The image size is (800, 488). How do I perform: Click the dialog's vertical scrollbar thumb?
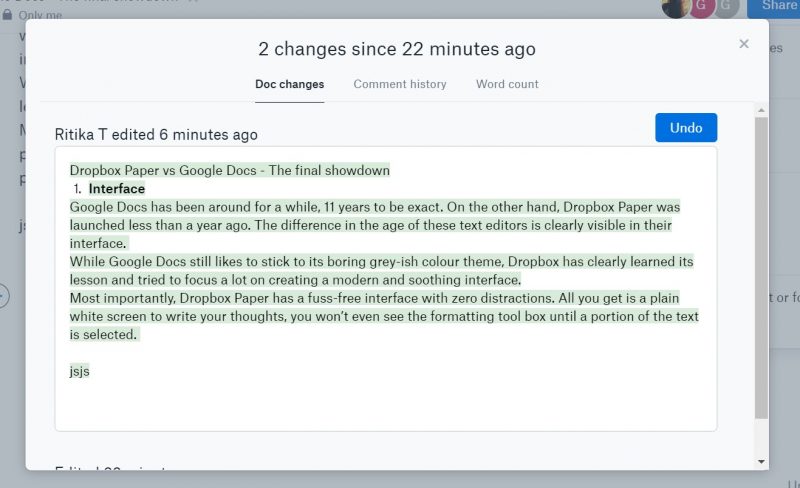(761, 268)
